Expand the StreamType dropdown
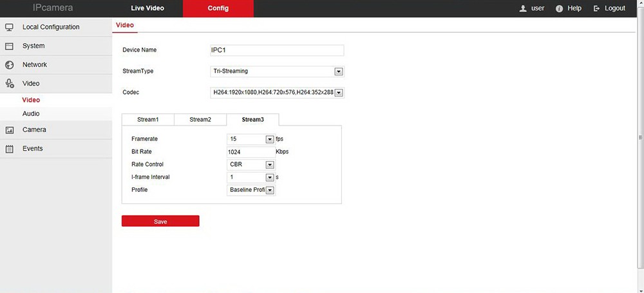This screenshot has height=293, width=644. point(339,71)
